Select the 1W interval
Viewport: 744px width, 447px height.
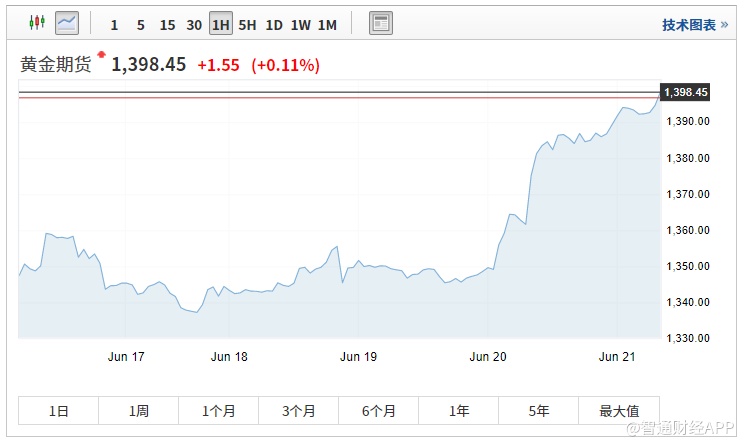tap(300, 24)
